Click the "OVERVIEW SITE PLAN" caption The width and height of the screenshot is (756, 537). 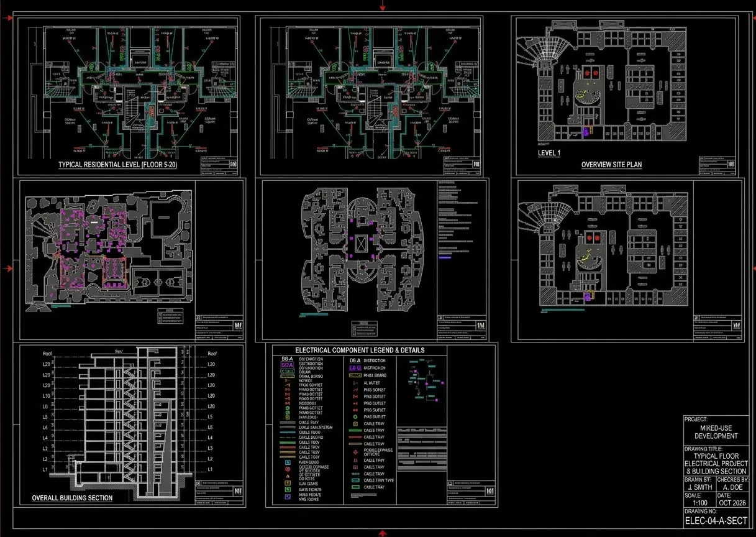pos(611,165)
